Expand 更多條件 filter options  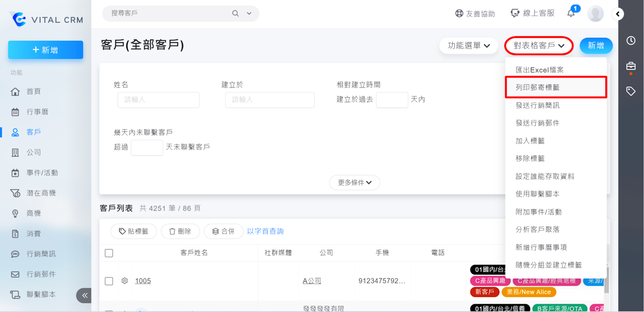pos(354,183)
